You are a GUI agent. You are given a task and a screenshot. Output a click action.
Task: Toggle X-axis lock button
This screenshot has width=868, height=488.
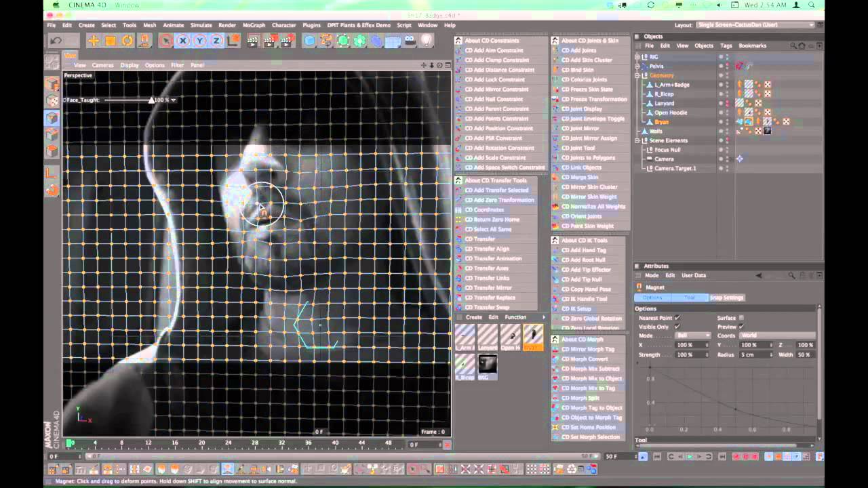[182, 41]
